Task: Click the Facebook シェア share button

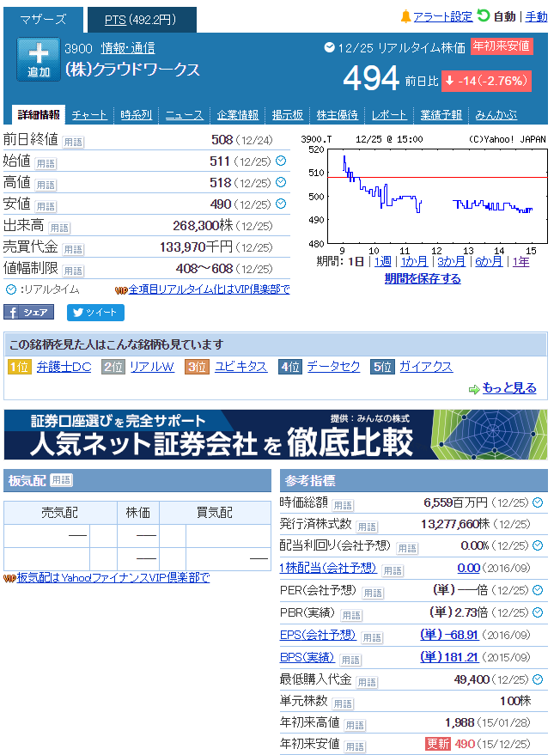Action: [29, 313]
